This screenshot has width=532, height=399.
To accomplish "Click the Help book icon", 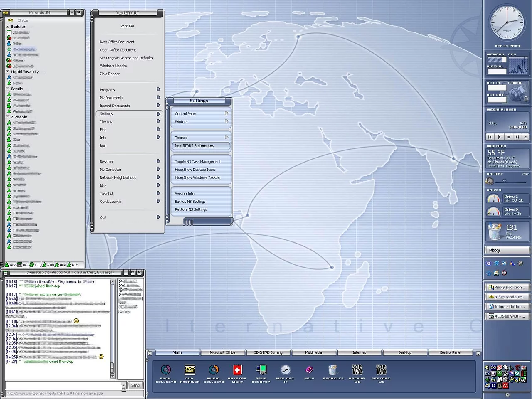I will tap(309, 370).
